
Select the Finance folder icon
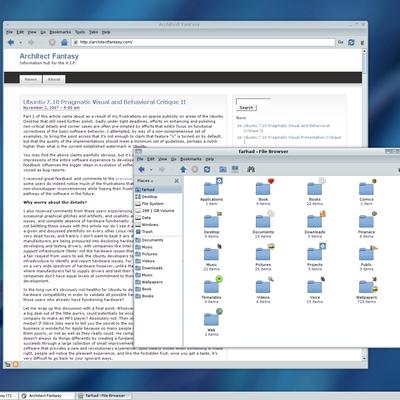click(x=366, y=221)
